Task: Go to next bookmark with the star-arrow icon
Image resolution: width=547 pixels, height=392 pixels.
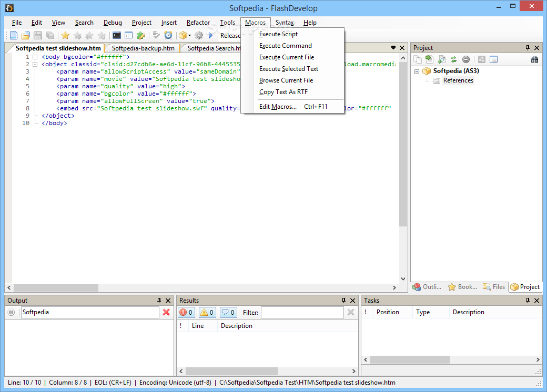Action: click(x=77, y=35)
